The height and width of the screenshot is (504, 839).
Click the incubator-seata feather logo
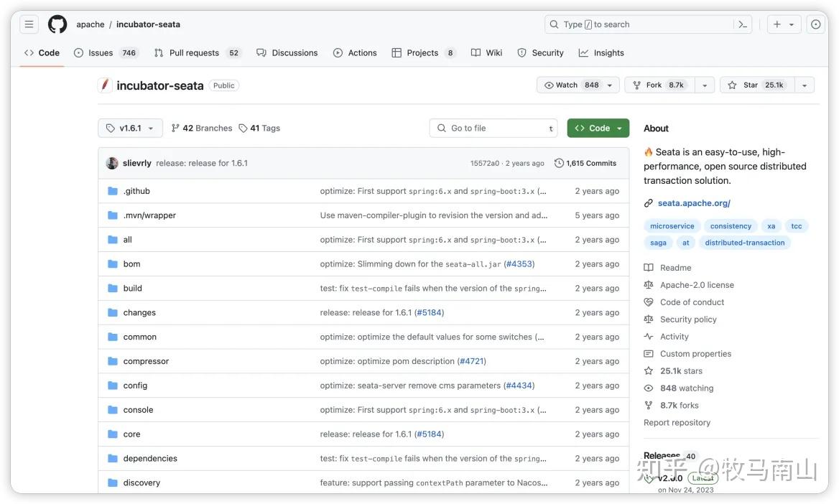pos(105,85)
